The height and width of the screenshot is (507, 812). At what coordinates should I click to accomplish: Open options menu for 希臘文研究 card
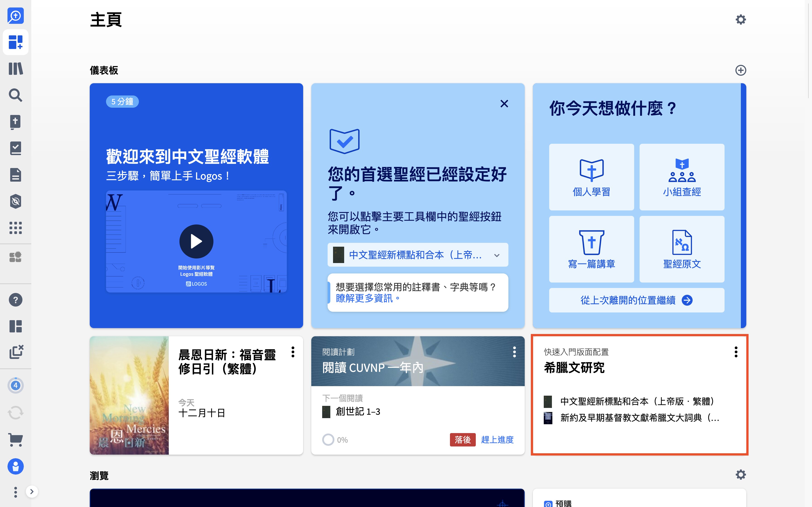pos(736,352)
